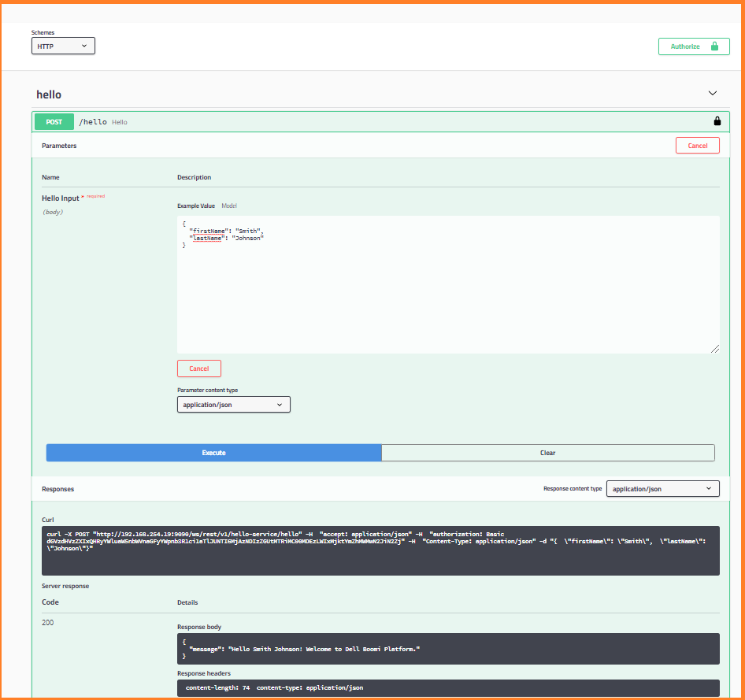Screen dimensions: 745x700
Task: Click inside the Hello Input JSON body textarea
Action: tap(447, 291)
